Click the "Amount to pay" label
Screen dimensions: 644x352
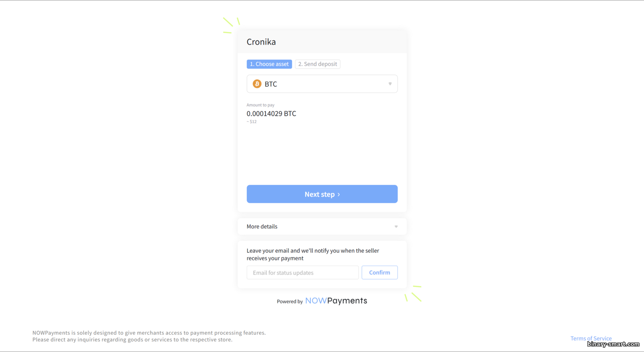[x=260, y=105]
